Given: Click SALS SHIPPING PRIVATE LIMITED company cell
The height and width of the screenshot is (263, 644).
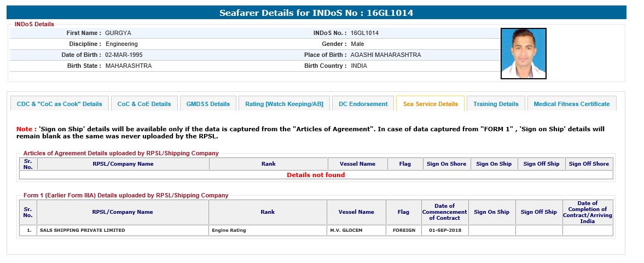Looking at the screenshot, I should (82, 230).
